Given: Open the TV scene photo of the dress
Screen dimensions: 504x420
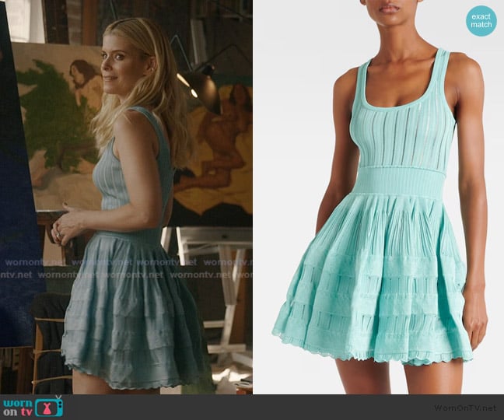Looking at the screenshot, I should tap(126, 197).
